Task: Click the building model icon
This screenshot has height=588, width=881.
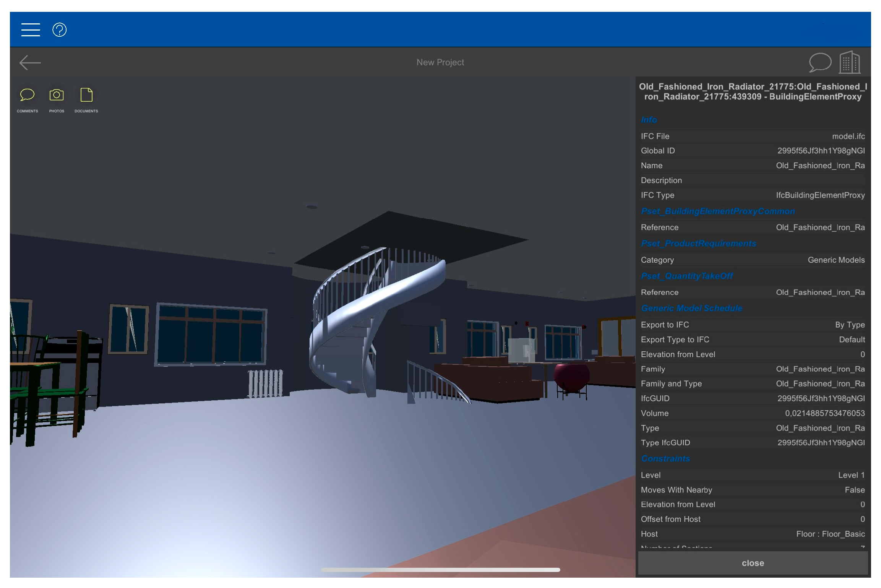Action: pos(849,62)
